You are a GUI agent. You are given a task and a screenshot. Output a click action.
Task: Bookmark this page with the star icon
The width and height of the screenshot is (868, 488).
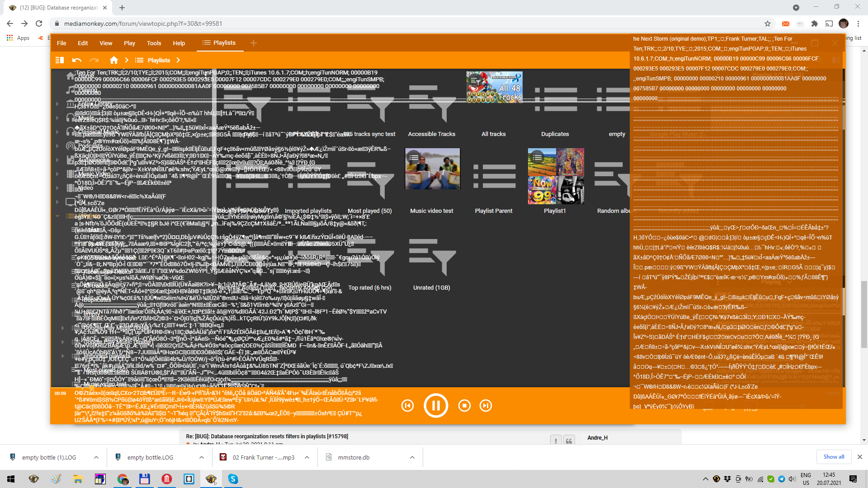[x=767, y=23]
